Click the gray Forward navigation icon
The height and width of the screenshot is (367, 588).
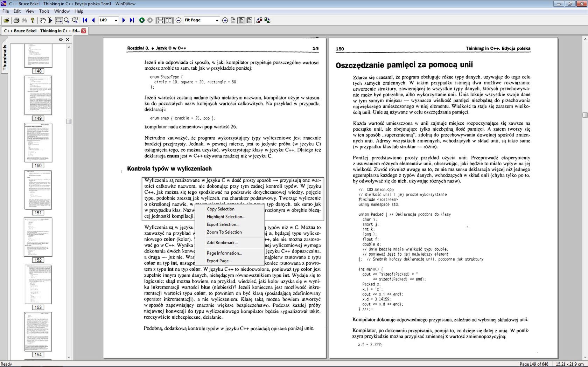point(150,20)
